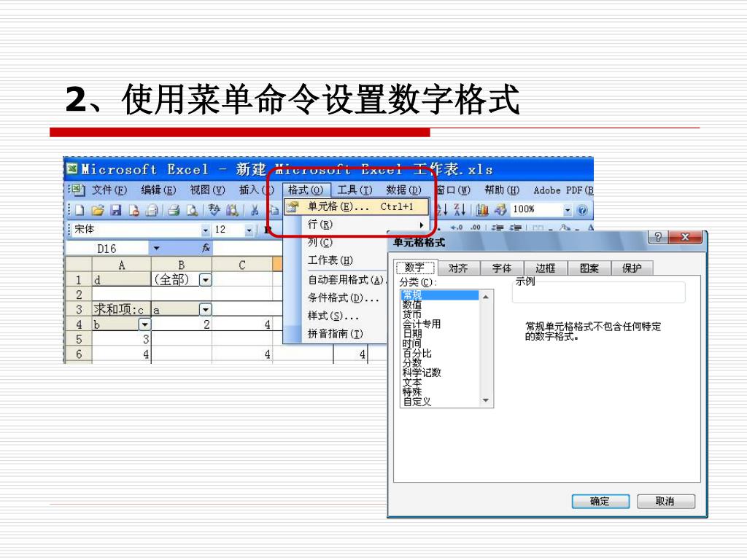Click the Cut scissors icon
Viewport: 747px width, 560px height.
point(255,210)
